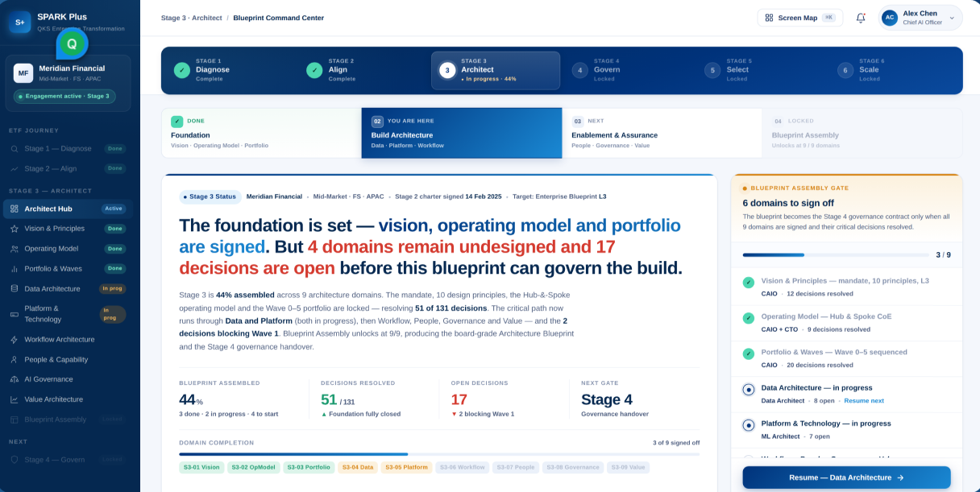Click the S3-07 People chip
This screenshot has width=980, height=492.
tap(516, 467)
